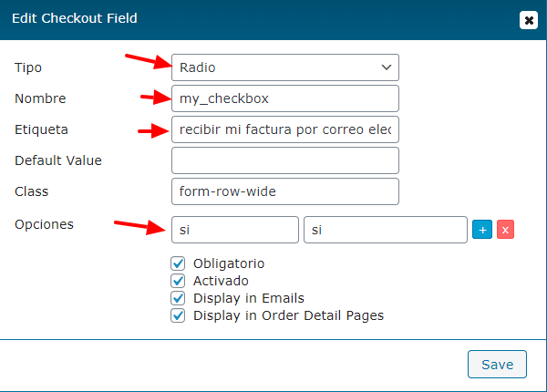The image size is (547, 392).
Task: Click the second Opciones value input
Action: click(x=386, y=230)
